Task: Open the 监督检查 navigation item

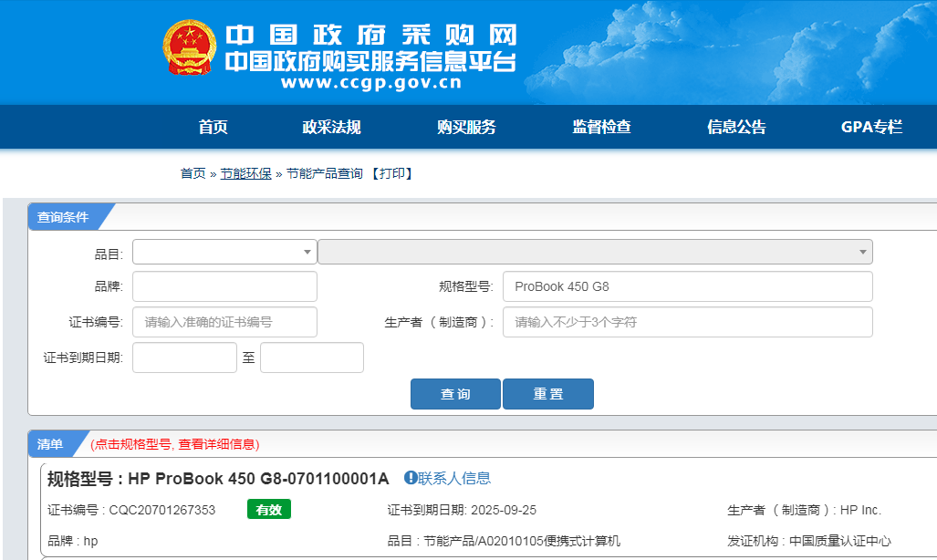Action: click(602, 127)
